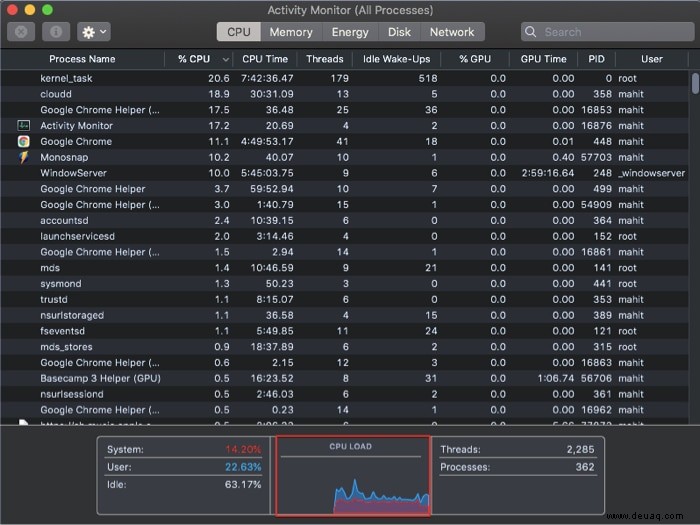
Task: Click the Chrome Helper row with PID 54909
Action: pyautogui.click(x=344, y=205)
